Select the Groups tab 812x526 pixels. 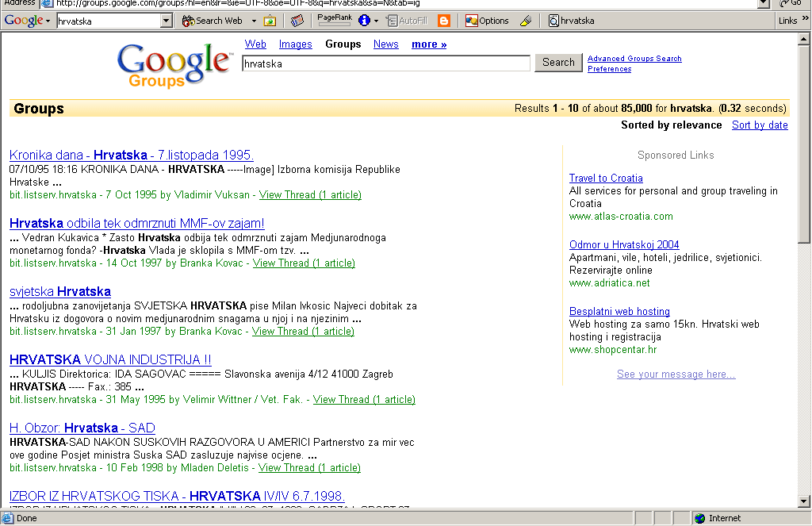point(343,44)
